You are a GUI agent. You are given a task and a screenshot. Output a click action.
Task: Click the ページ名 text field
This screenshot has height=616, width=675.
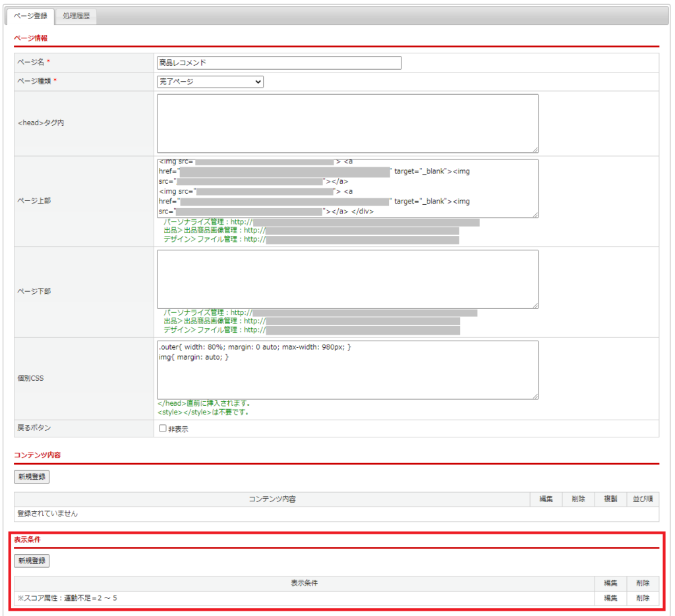point(279,63)
